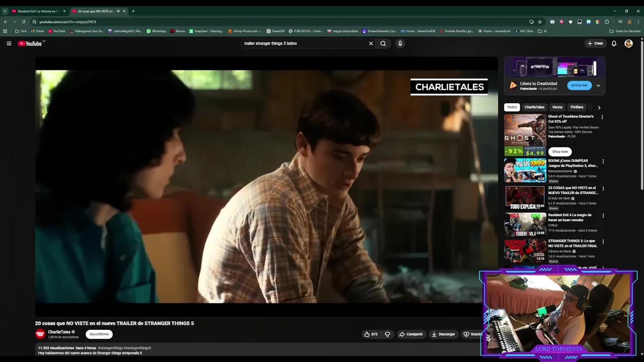The image size is (644, 362).
Task: Open the CharlieTales channel name link
Action: click(x=59, y=332)
